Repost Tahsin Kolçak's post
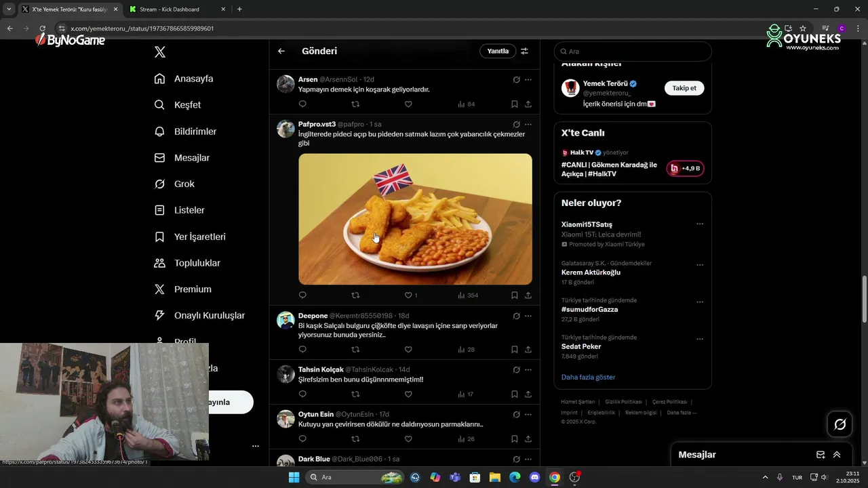Image resolution: width=868 pixels, height=488 pixels. [355, 394]
